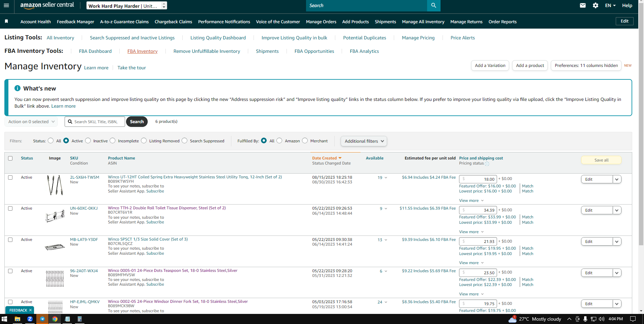Switch to the FBA Inventory tab
The image size is (644, 324).
(x=142, y=51)
